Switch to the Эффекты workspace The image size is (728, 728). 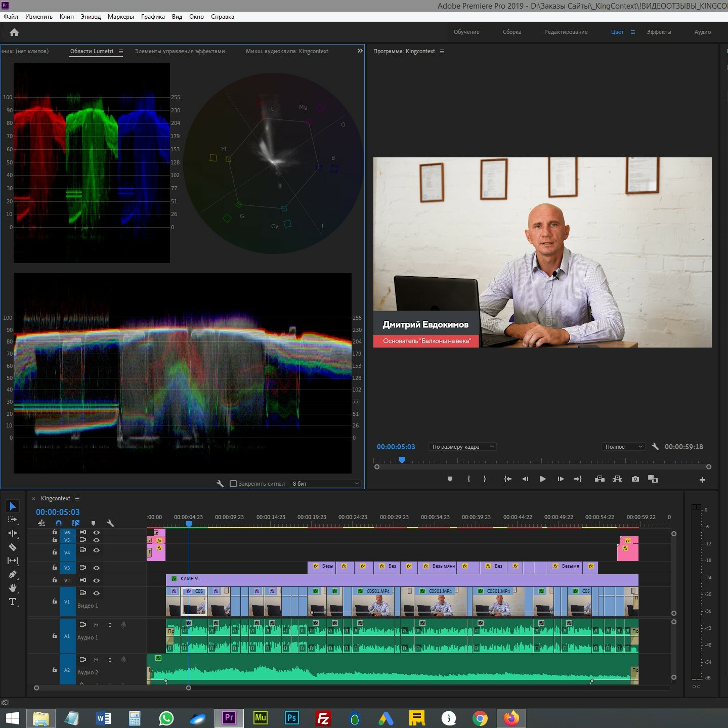pos(659,32)
